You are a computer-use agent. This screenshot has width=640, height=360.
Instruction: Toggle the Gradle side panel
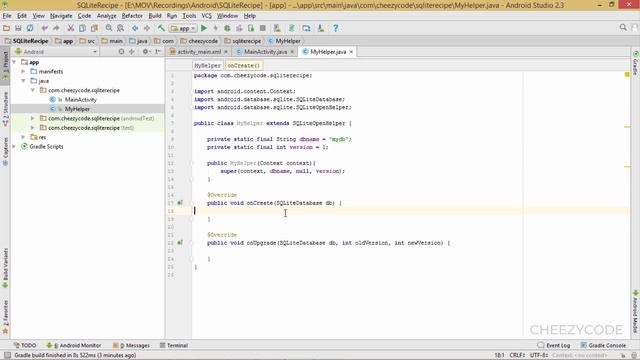click(636, 63)
